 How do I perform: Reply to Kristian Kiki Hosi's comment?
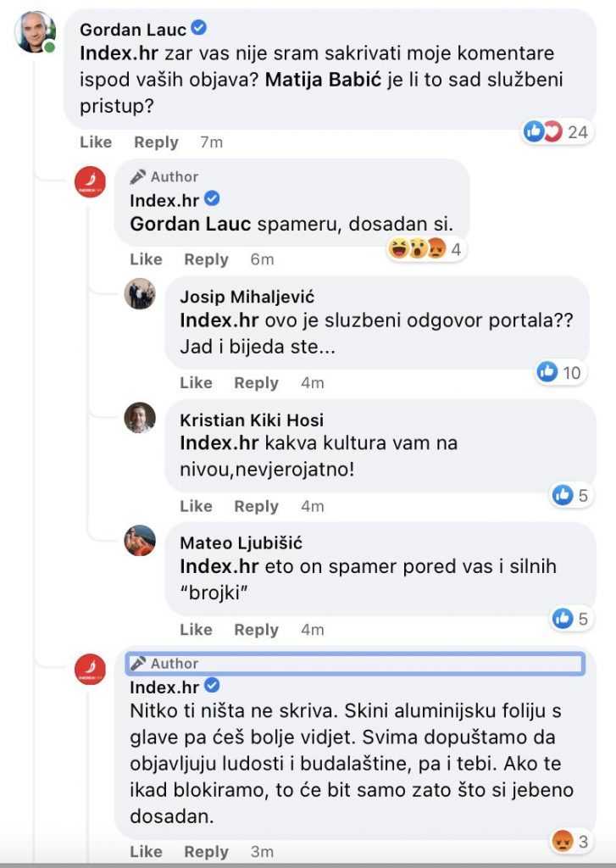pyautogui.click(x=256, y=506)
